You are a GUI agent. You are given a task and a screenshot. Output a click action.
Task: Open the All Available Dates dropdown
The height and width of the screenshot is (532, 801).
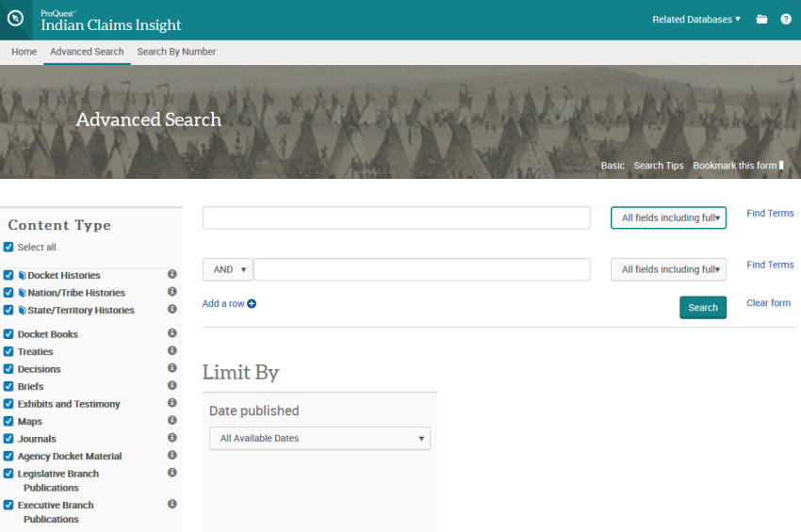click(x=319, y=438)
